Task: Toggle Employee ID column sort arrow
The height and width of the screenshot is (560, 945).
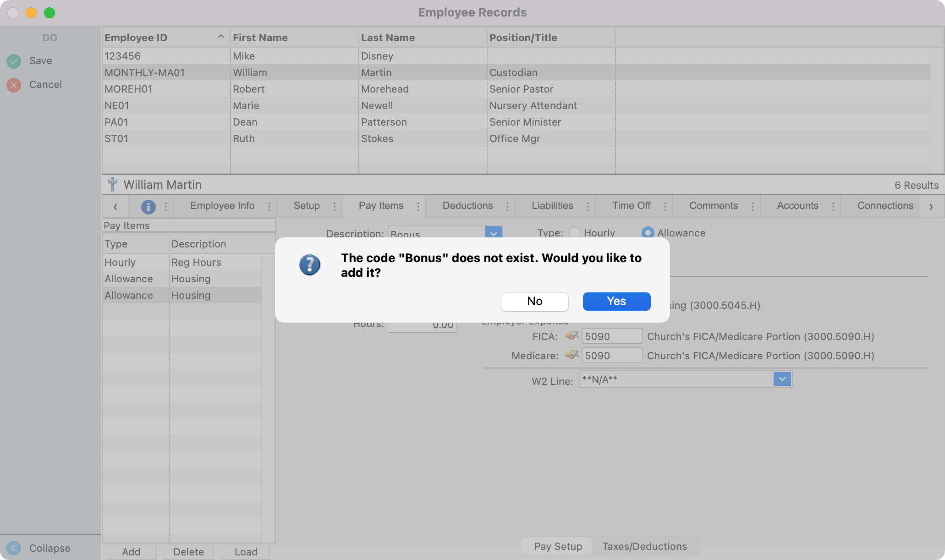Action: pos(220,37)
